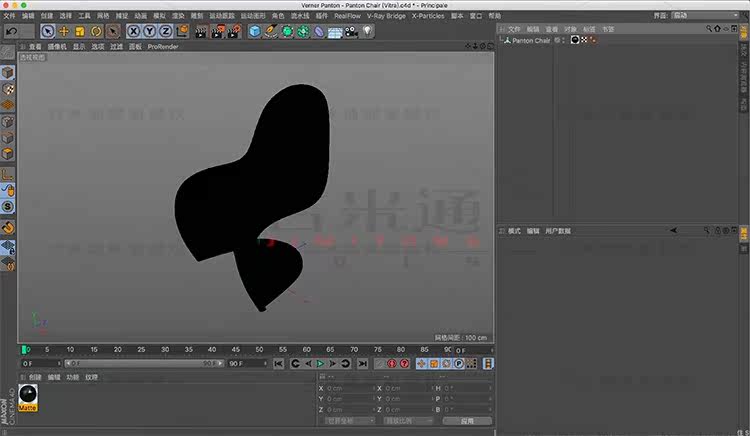This screenshot has height=436, width=750.
Task: Toggle Panton Chair visibility dots
Action: click(563, 41)
